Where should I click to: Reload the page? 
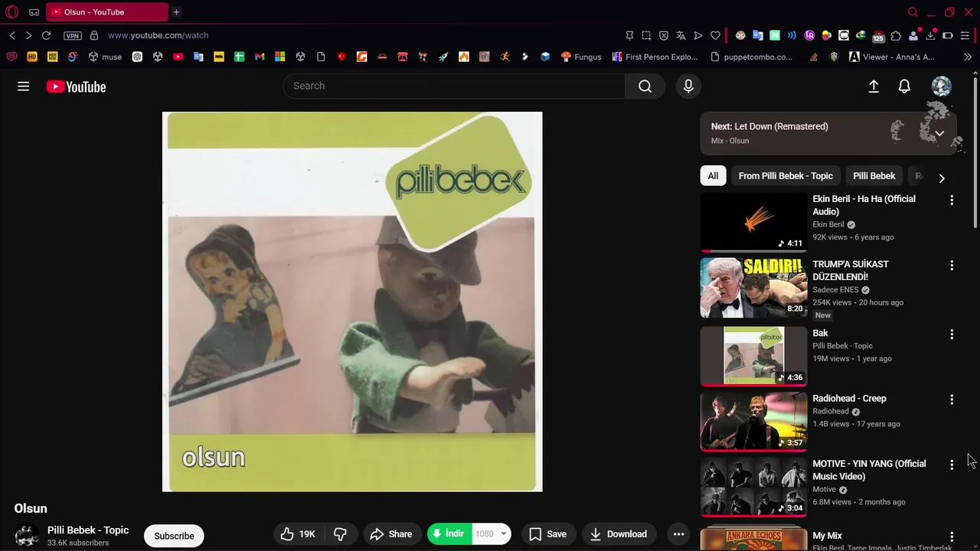pyautogui.click(x=46, y=35)
